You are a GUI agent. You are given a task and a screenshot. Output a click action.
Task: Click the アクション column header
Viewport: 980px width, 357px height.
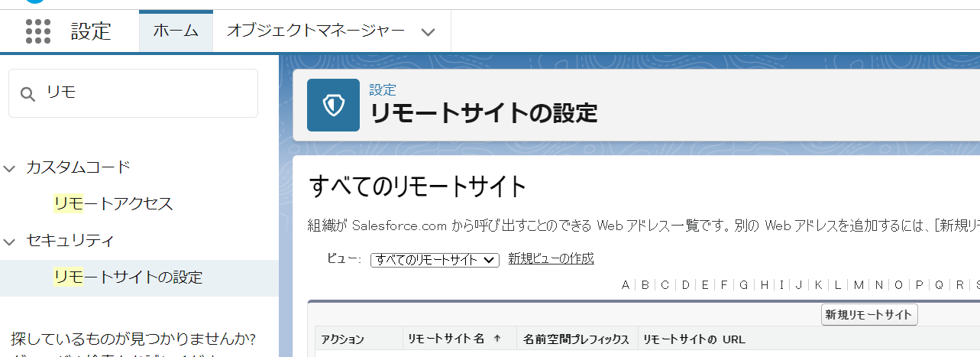[x=342, y=339]
